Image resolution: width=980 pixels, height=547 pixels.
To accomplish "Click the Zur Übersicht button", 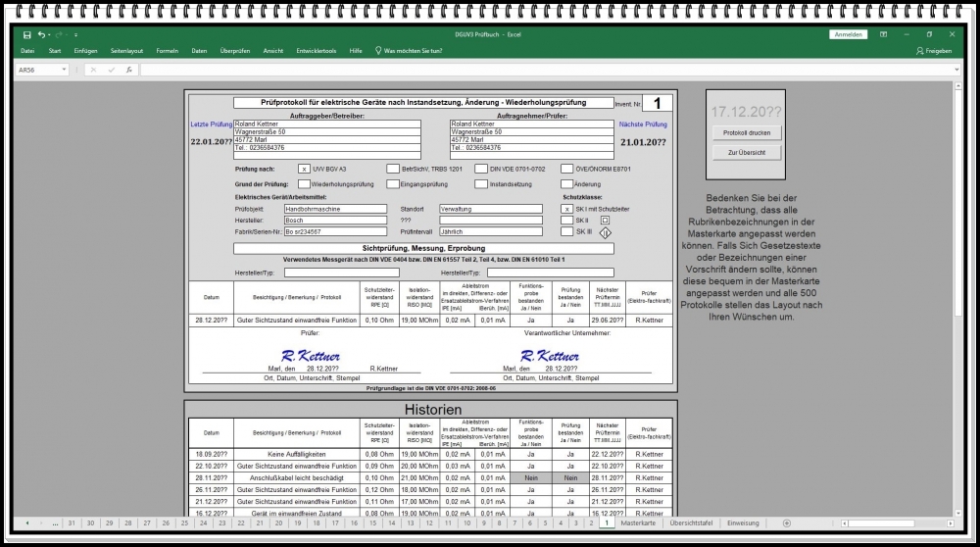I will click(x=747, y=153).
